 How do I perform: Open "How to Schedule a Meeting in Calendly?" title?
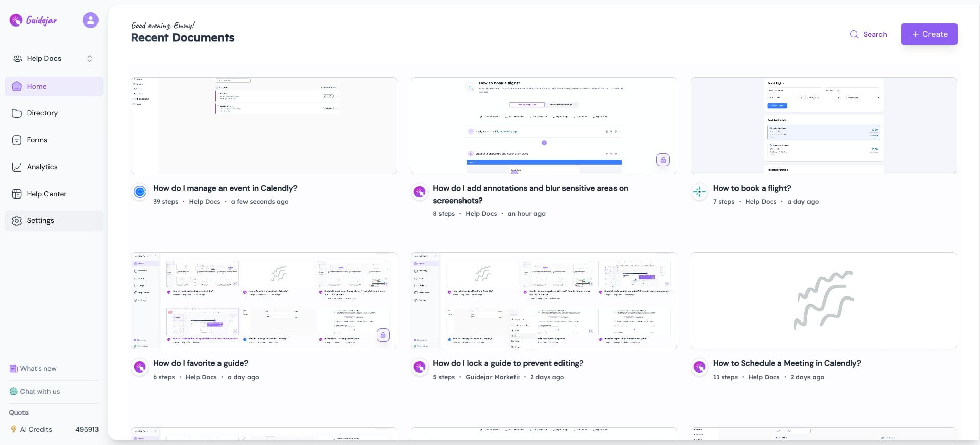coord(787,363)
